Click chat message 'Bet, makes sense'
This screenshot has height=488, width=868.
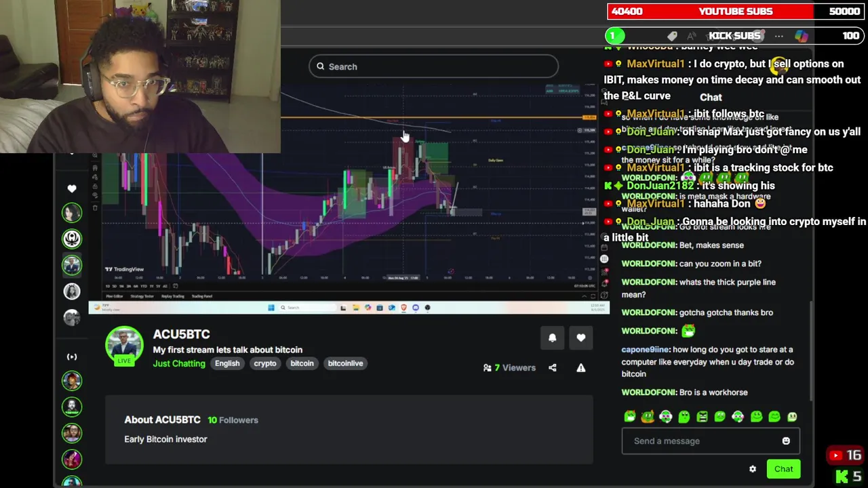point(711,245)
